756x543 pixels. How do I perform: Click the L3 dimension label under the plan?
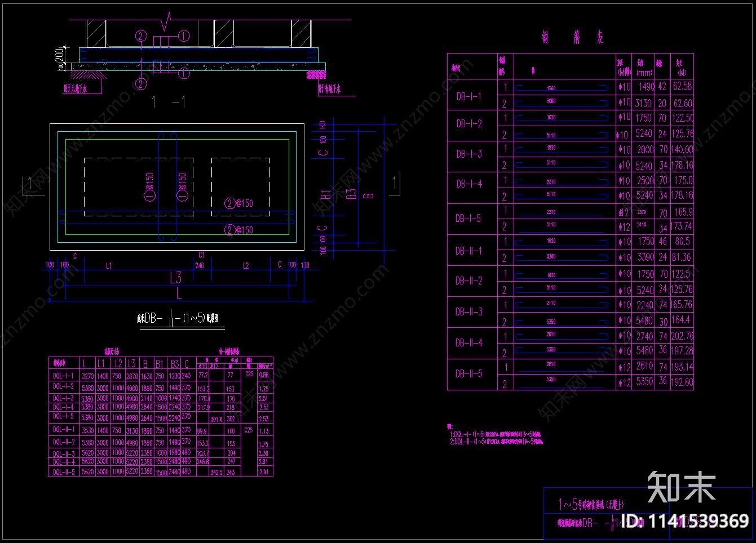click(176, 277)
